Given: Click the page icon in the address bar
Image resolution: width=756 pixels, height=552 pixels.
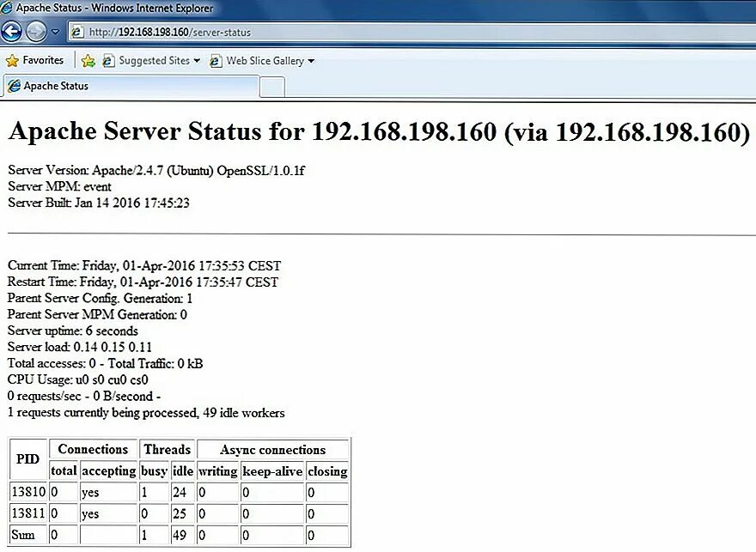Looking at the screenshot, I should tap(77, 33).
